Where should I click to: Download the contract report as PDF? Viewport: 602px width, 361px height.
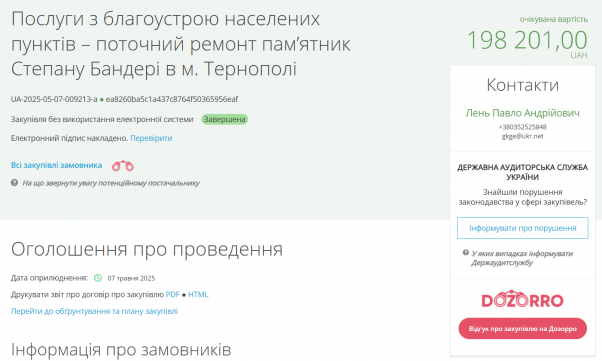[172, 295]
